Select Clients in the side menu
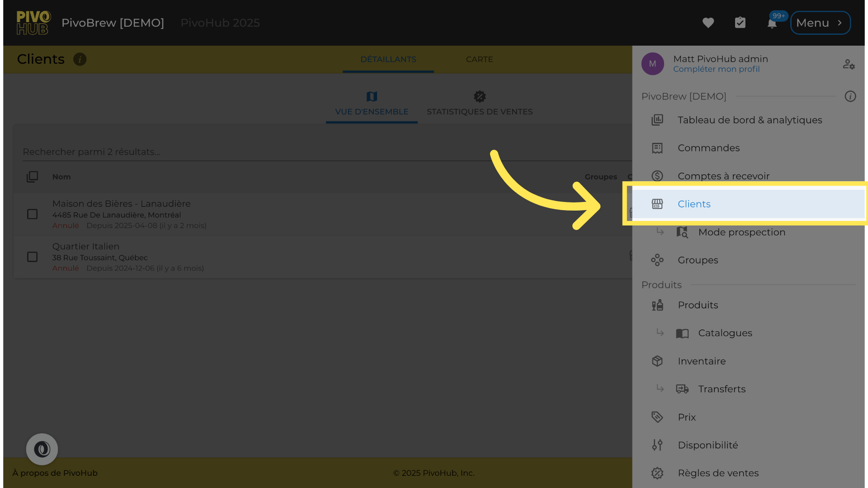The width and height of the screenshot is (868, 488). pos(694,204)
